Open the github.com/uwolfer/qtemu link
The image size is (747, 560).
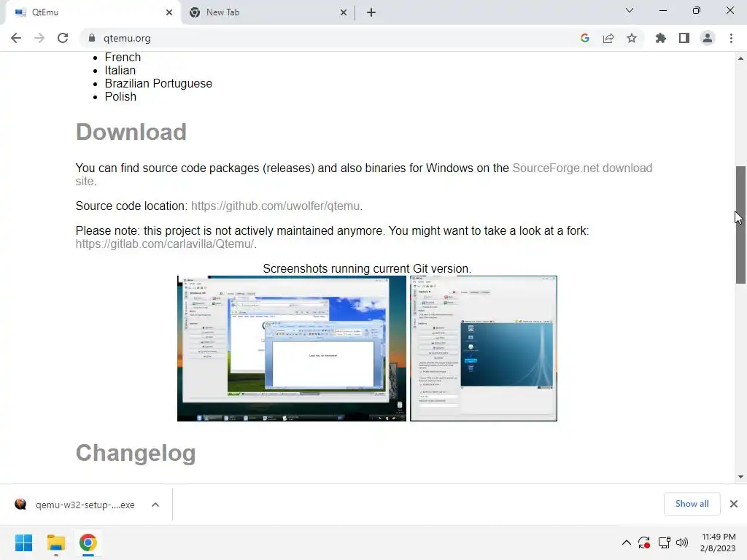[275, 206]
